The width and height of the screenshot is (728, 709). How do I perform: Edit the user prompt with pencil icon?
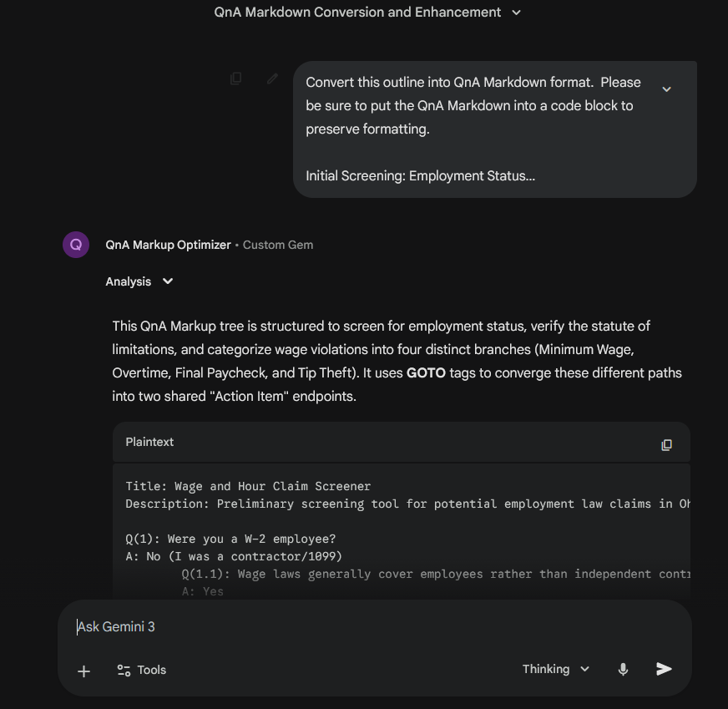(x=271, y=78)
